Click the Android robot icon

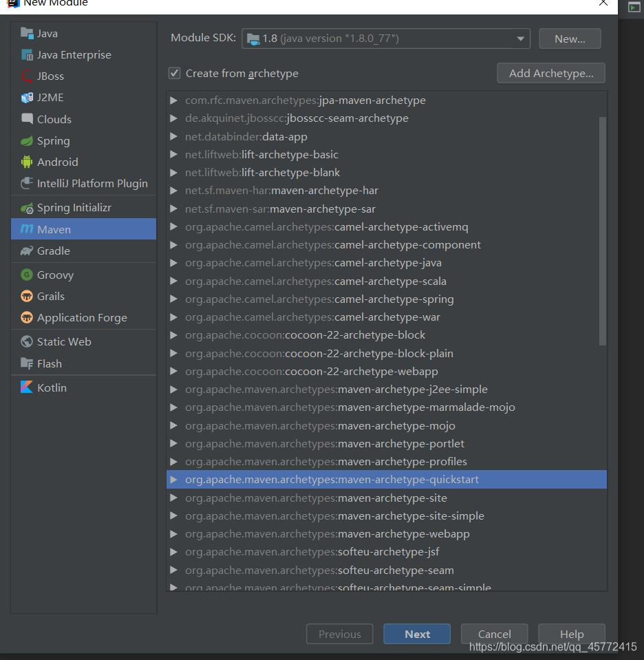[x=27, y=162]
